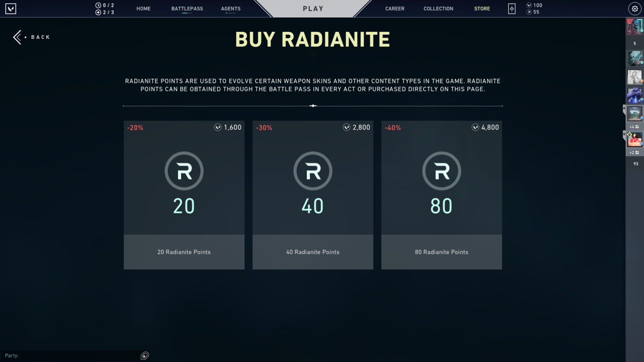
Task: Click the Radianite balance 55
Action: tap(533, 12)
